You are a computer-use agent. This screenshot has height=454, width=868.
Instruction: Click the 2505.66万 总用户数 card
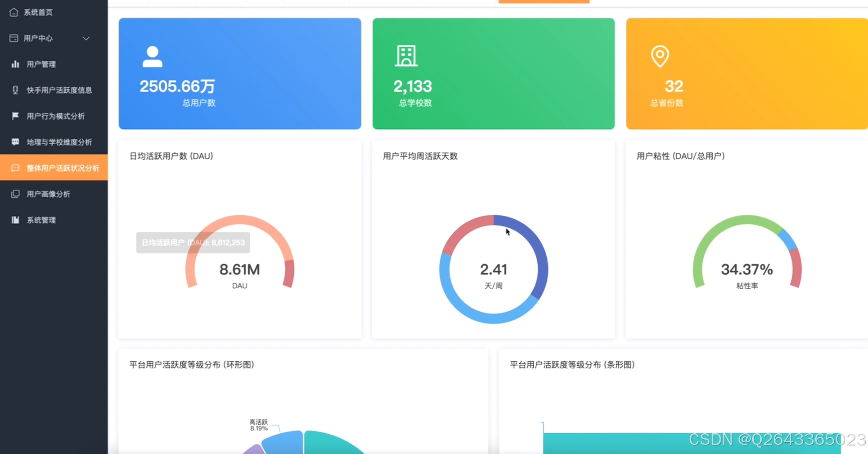(240, 73)
